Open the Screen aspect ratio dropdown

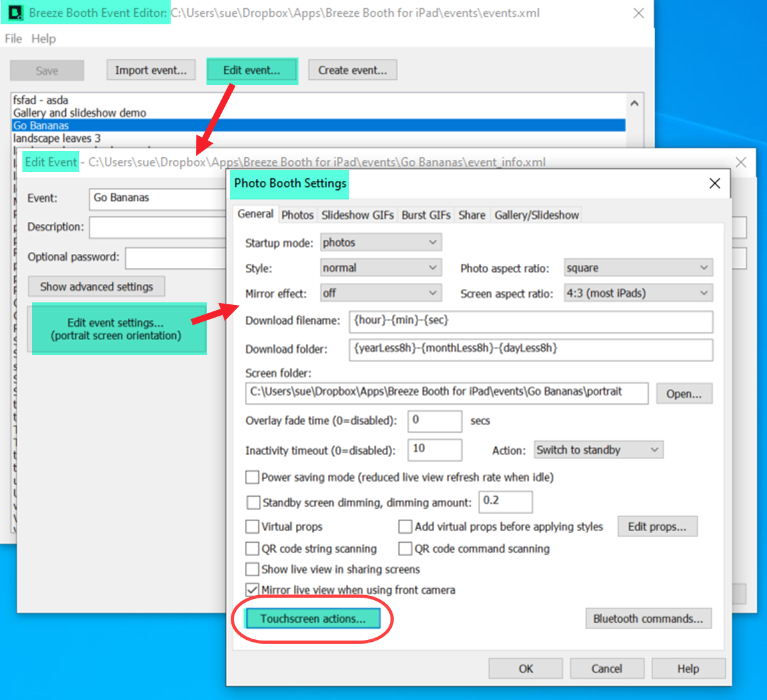(x=639, y=293)
